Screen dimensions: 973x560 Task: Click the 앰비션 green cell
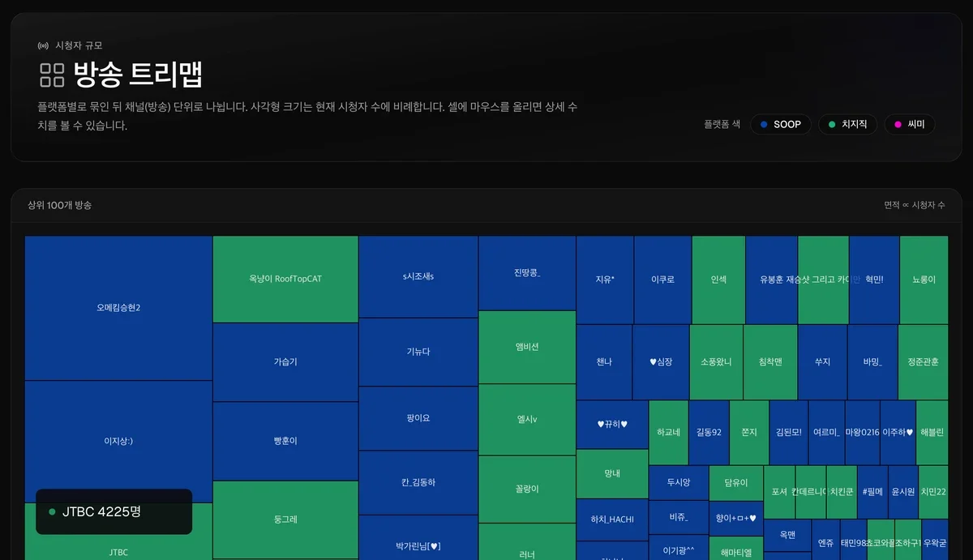coord(527,347)
